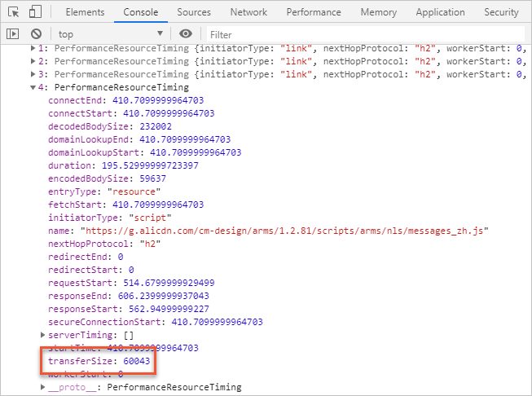Expand entry 2 PerformanceResourceTiming
Image resolution: width=532 pixels, height=396 pixels.
click(33, 61)
